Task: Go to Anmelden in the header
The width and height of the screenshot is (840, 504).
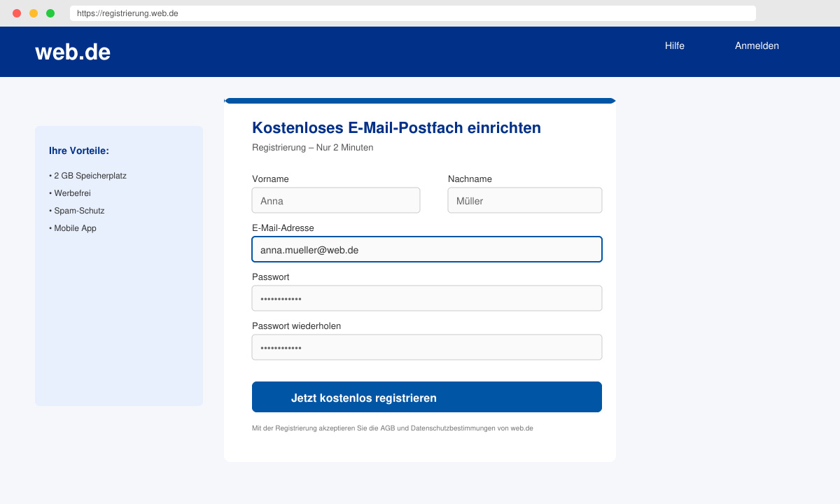Action: [x=757, y=45]
